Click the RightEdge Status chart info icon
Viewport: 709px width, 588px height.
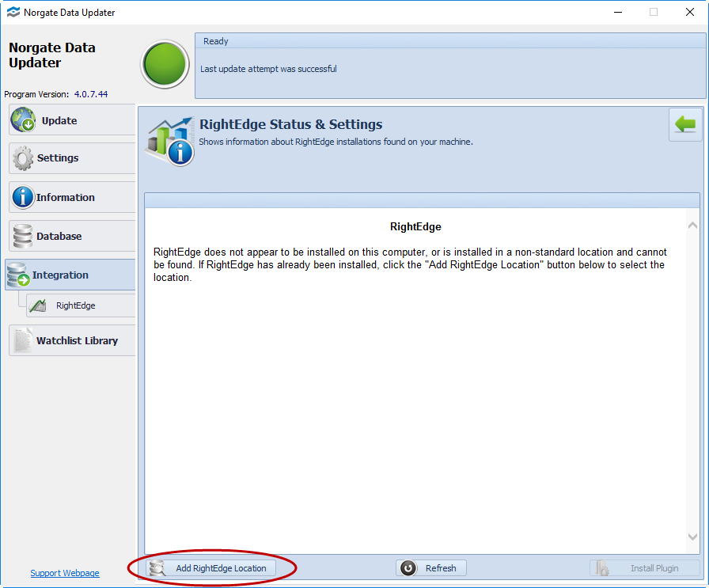(170, 142)
